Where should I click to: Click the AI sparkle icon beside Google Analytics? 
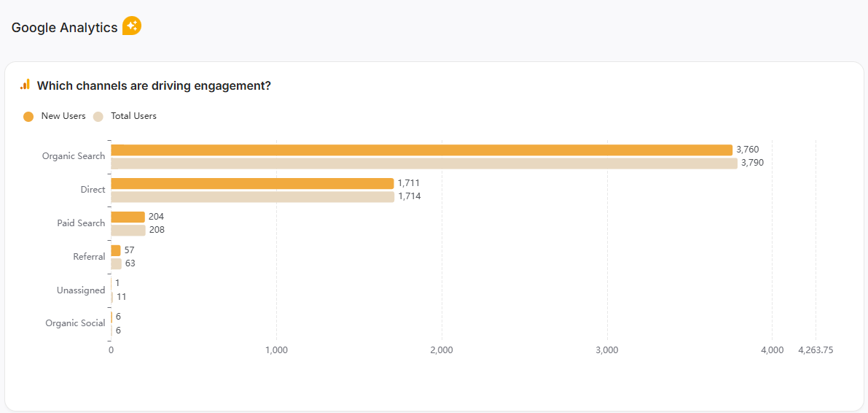pyautogui.click(x=131, y=26)
